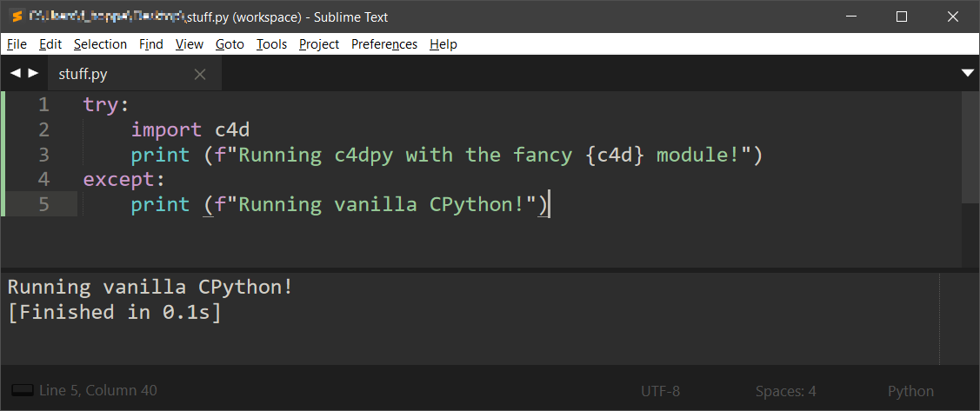Viewport: 980px width, 411px height.
Task: Change file encoding via UTF-8 status item
Action: (660, 391)
